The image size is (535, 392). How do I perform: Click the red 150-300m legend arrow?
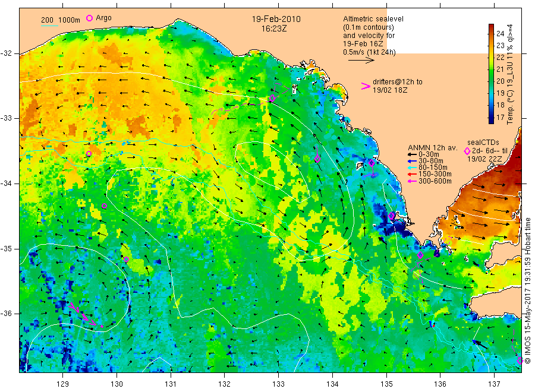[412, 174]
